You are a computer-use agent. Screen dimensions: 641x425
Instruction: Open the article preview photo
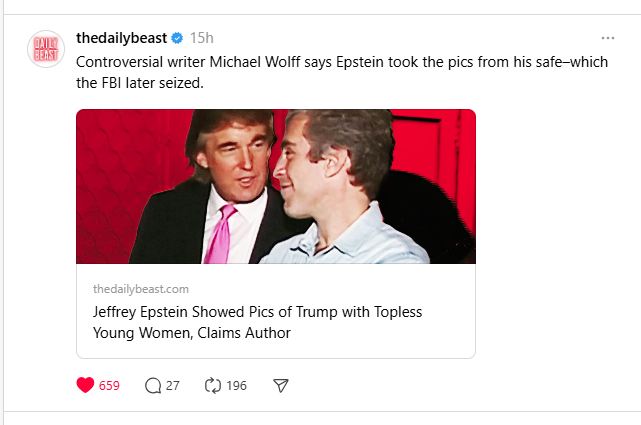(275, 186)
